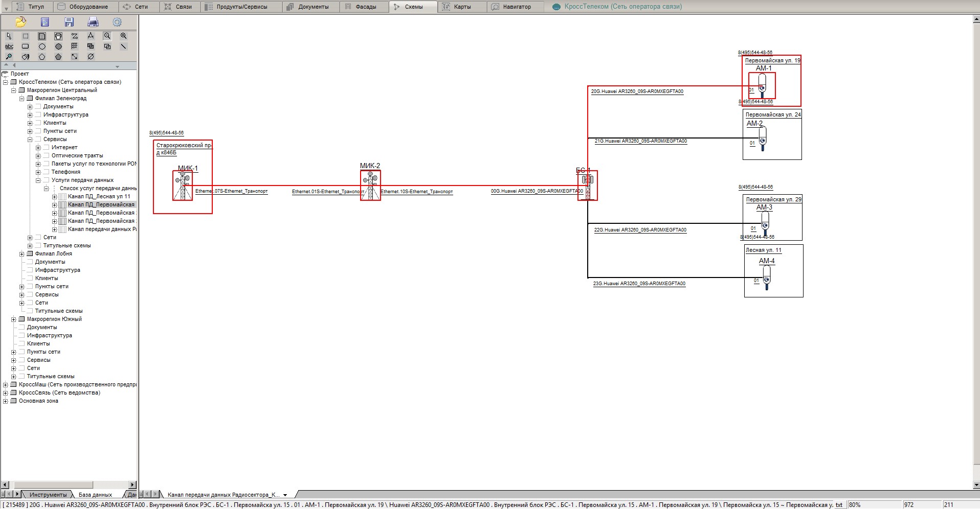The image size is (980, 509).
Task: Click the МИК-1 tower symbol on scheme
Action: click(183, 186)
